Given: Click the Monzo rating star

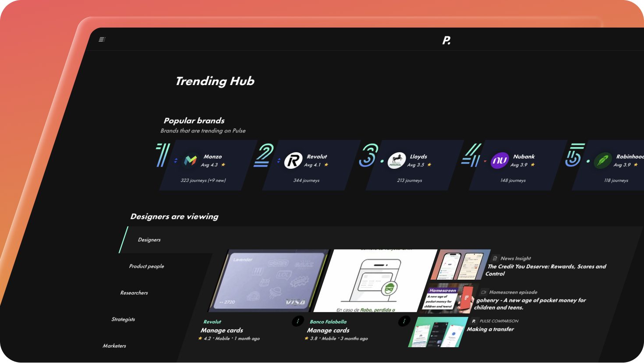Looking at the screenshot, I should point(223,165).
